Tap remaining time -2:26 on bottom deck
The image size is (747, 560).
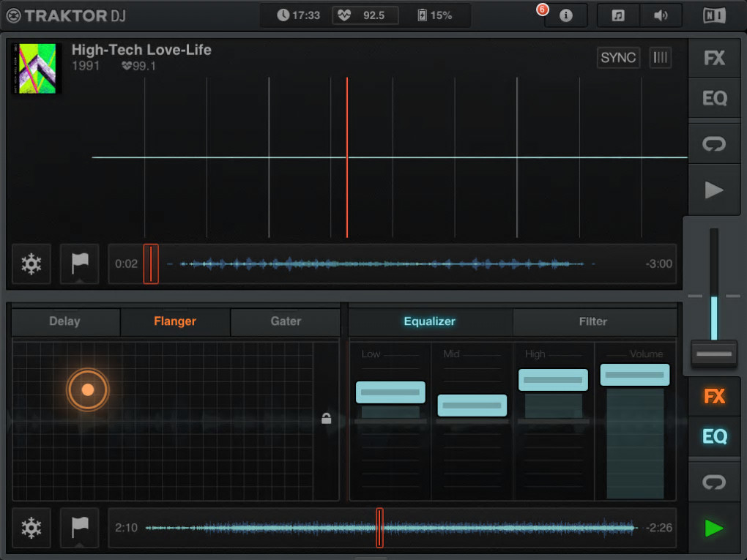pos(659,528)
